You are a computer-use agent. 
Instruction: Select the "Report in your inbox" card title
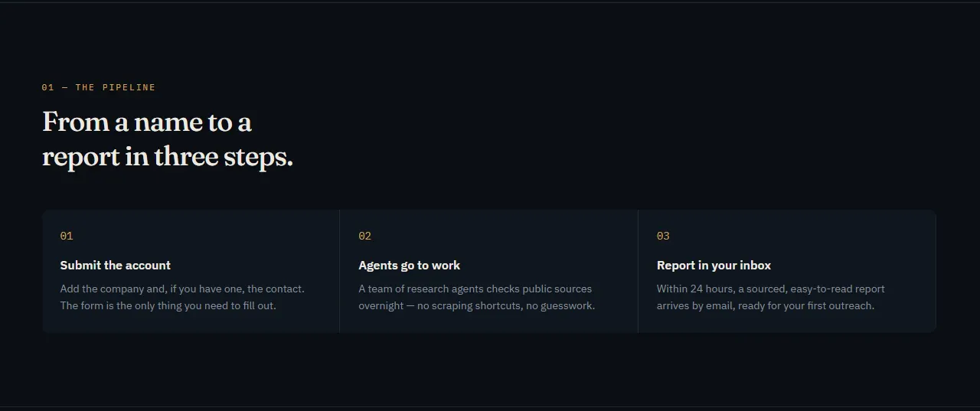tap(714, 266)
